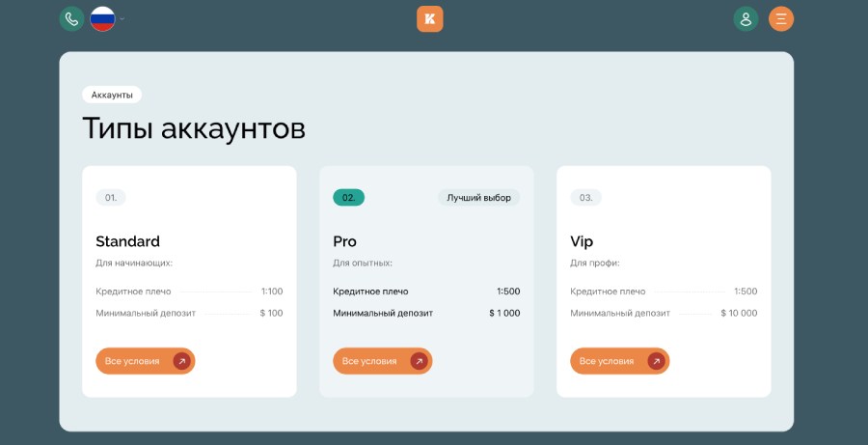This screenshot has width=868, height=445.
Task: Click the $ 1 000 deposit value
Action: coord(504,313)
